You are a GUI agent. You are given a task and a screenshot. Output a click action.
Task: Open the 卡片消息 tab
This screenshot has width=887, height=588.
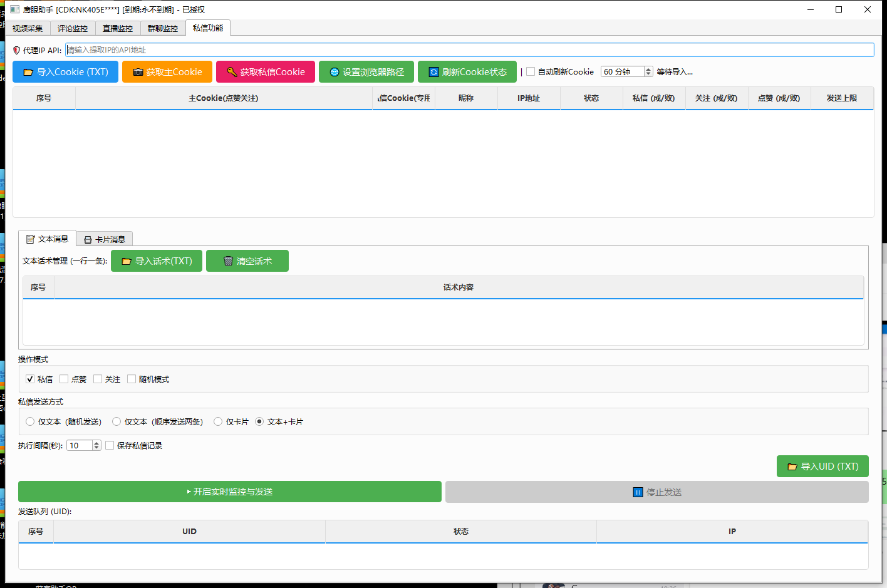click(x=105, y=239)
